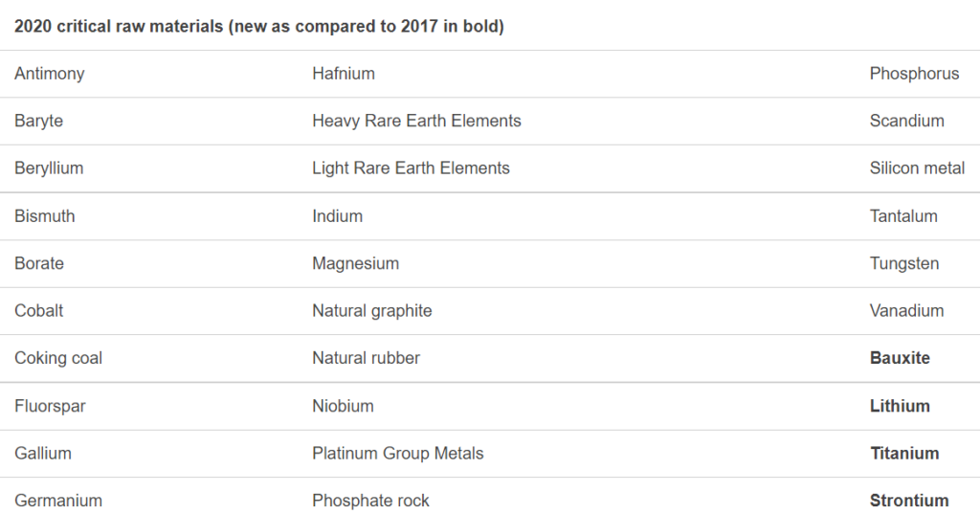Viewport: 980px width, 514px height.
Task: Select the Indium entry
Action: click(337, 216)
